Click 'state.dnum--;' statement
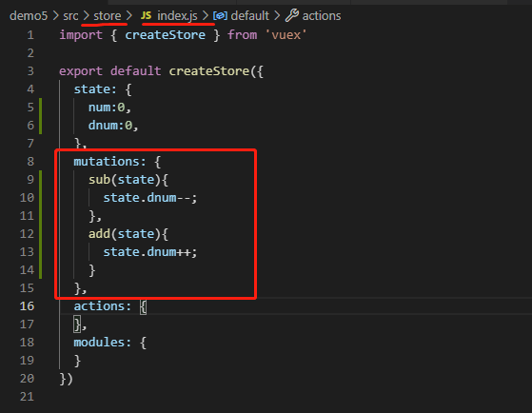 (x=150, y=198)
